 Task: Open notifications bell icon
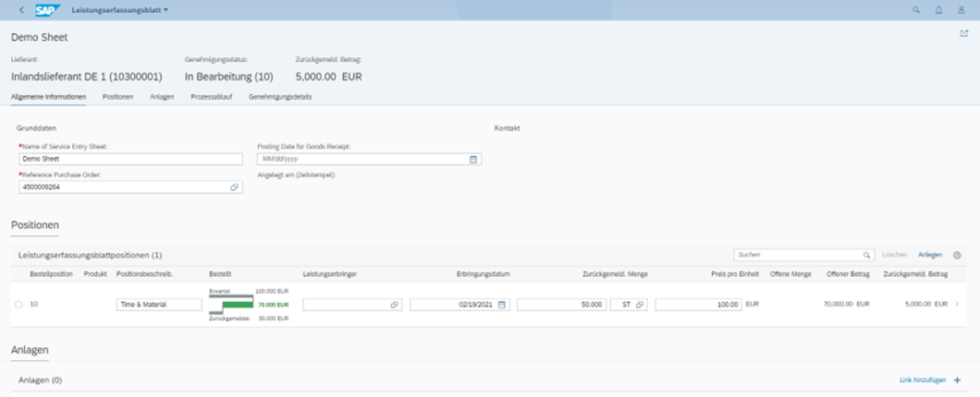939,10
